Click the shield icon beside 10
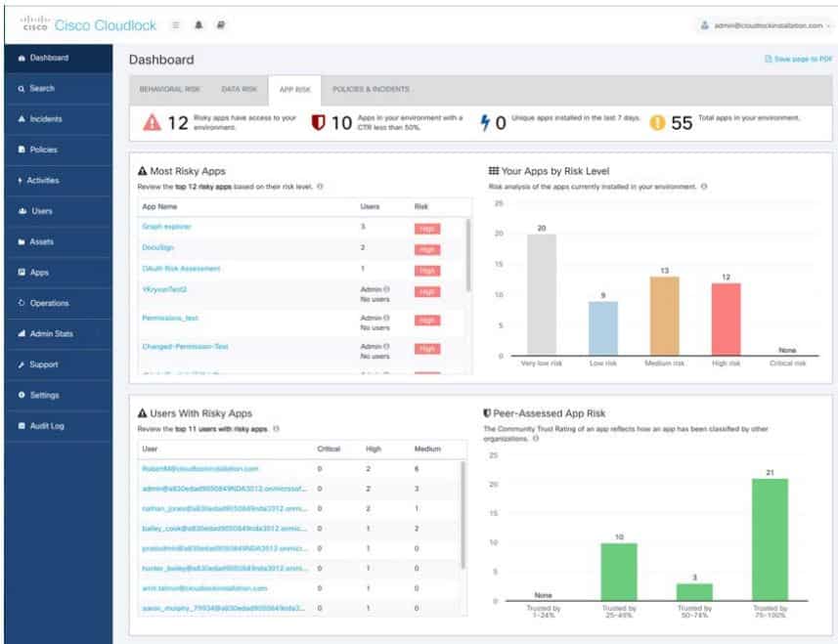 pyautogui.click(x=318, y=123)
